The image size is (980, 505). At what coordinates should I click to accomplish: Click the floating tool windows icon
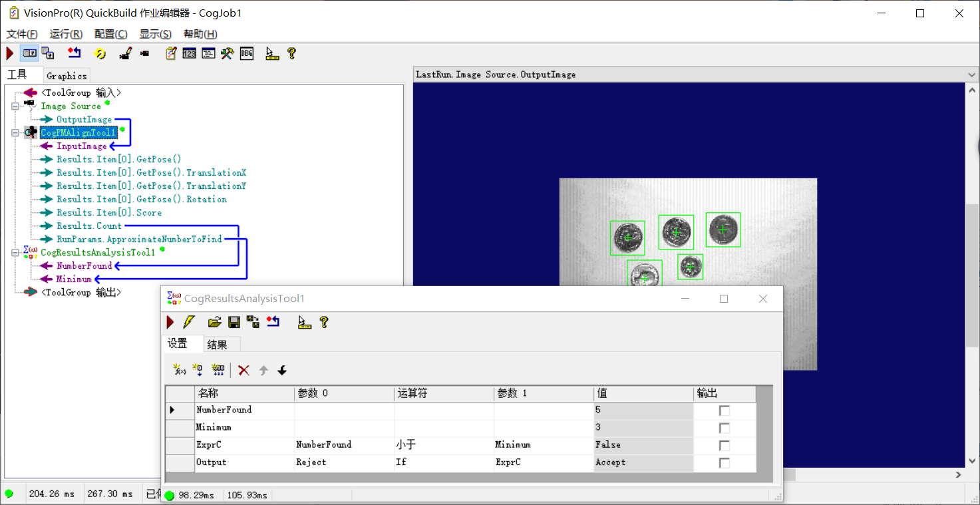[x=48, y=53]
